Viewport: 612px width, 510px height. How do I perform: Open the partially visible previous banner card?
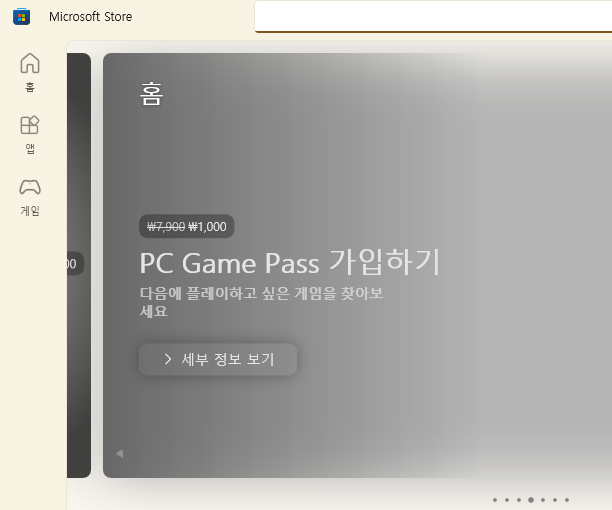point(79,265)
